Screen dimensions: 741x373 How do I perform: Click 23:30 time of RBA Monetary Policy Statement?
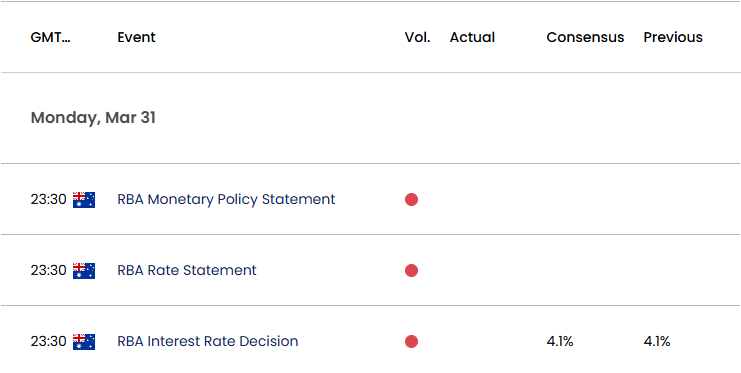pyautogui.click(x=48, y=200)
